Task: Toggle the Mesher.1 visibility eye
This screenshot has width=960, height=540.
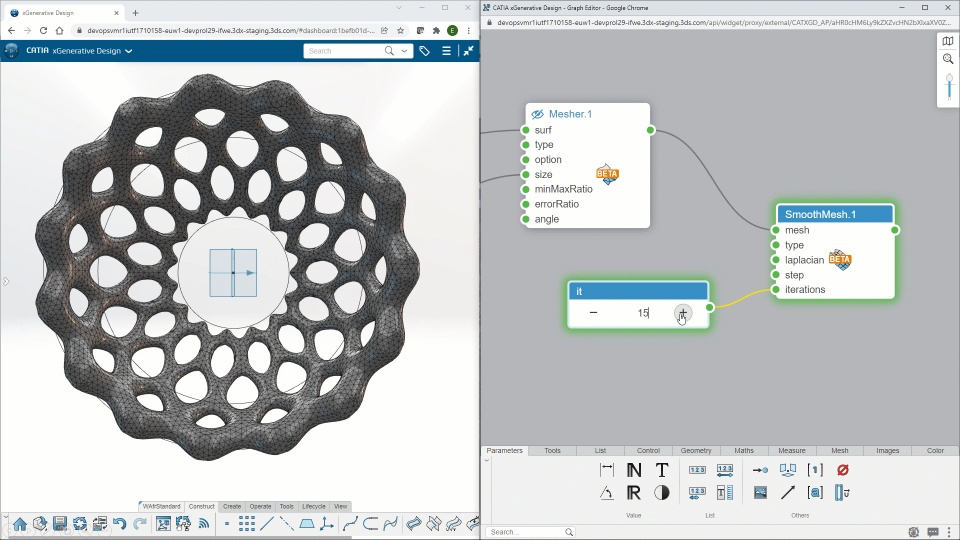Action: [537, 114]
